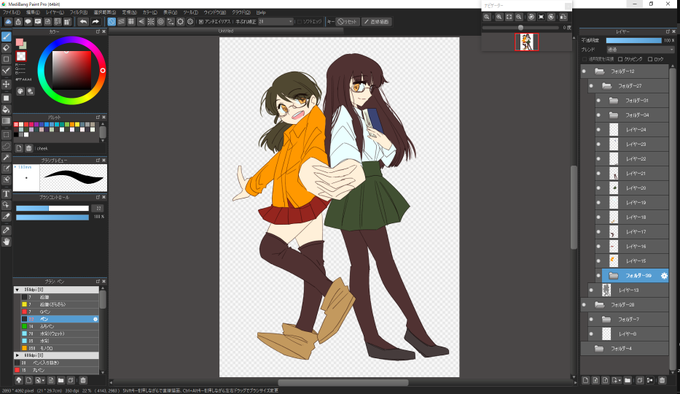The width and height of the screenshot is (680, 394).
Task: Click the layer opacity slider bar
Action: click(634, 40)
